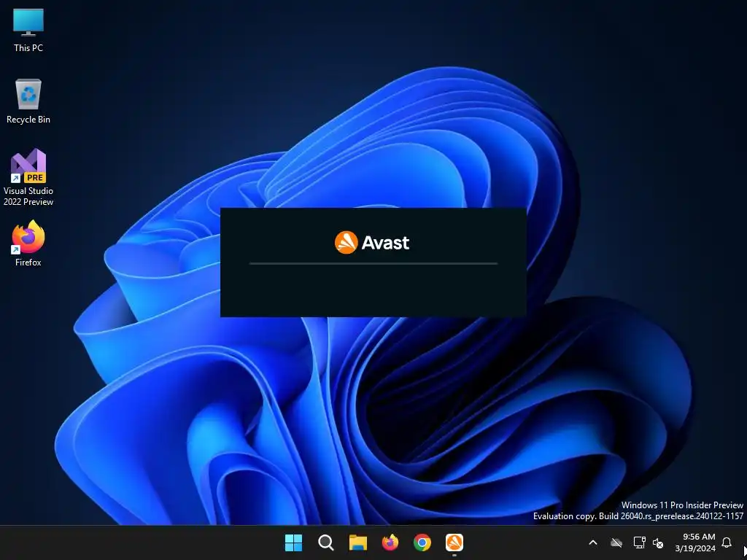Click the Avast loading progress bar
The image size is (747, 560).
373,263
